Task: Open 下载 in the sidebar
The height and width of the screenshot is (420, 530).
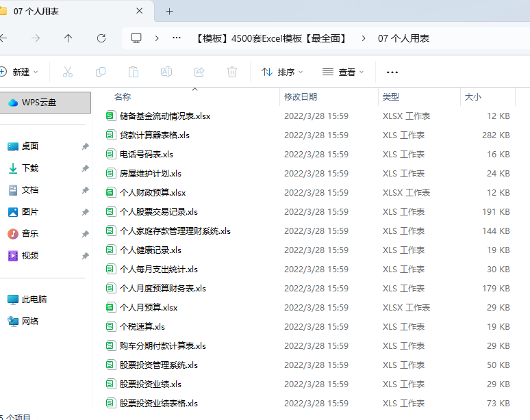Action: pos(30,168)
